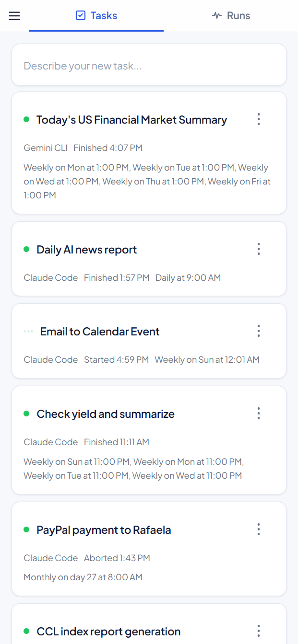Open the PayPal payment to Rafaela task
Screen dimensions: 298x644
(x=104, y=529)
